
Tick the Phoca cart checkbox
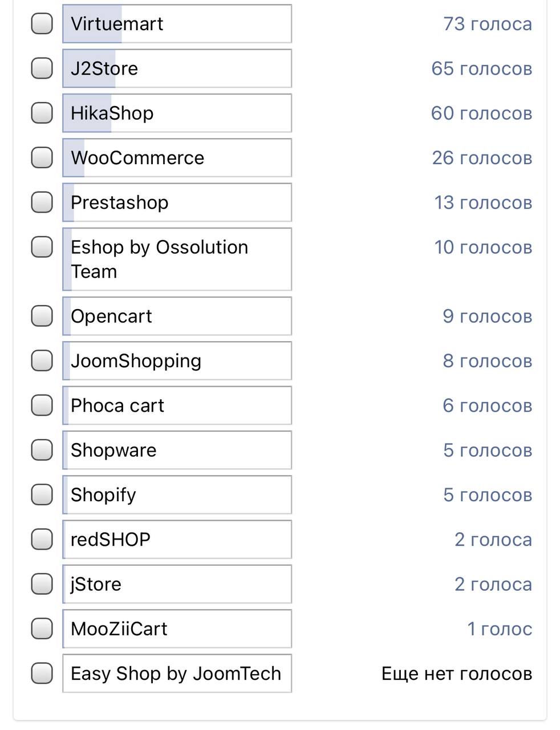[42, 405]
